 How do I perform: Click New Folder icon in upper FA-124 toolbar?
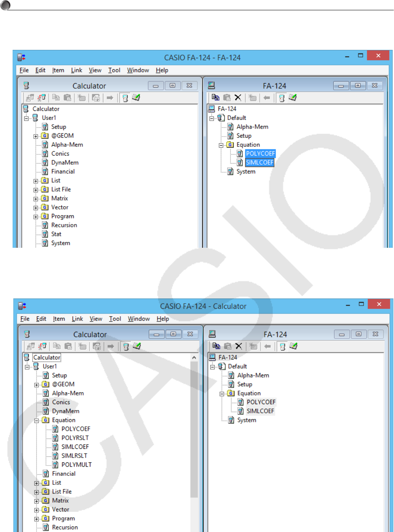pyautogui.click(x=253, y=97)
